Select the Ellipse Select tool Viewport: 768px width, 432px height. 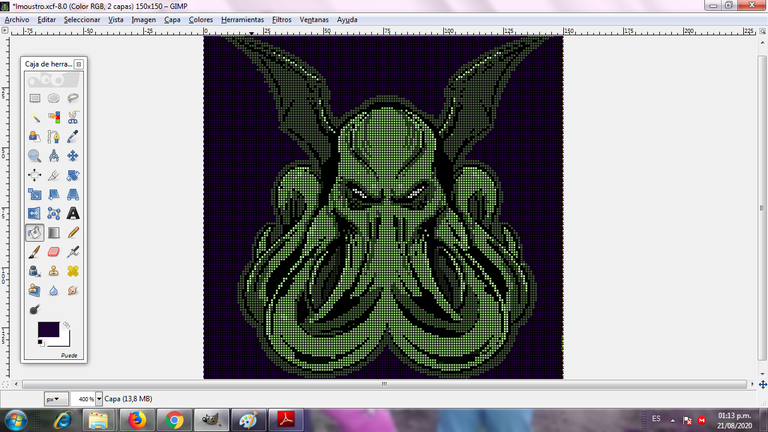53,98
